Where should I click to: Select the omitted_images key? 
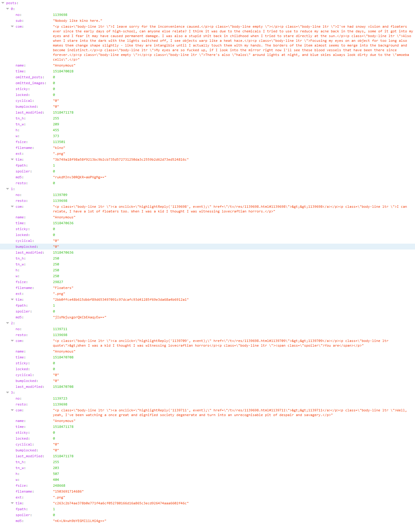click(31, 83)
